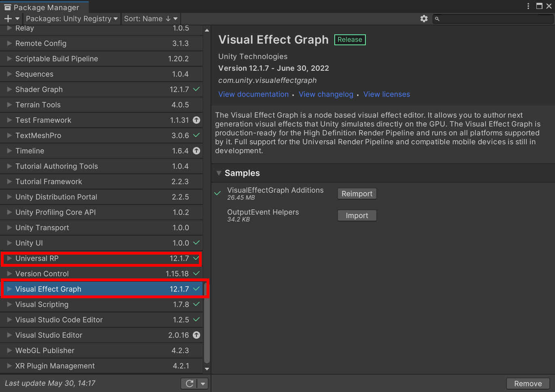
Task: Click the Last update May 30 status
Action: (x=50, y=383)
